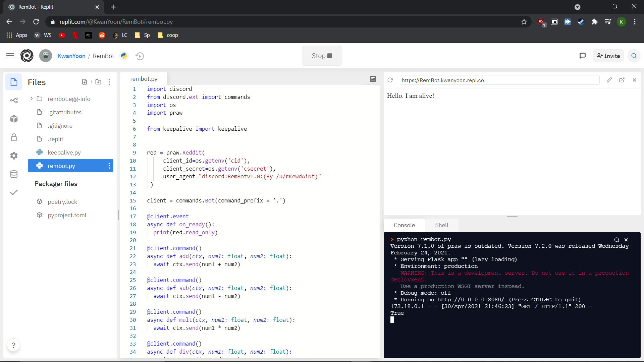Image resolution: width=644 pixels, height=362 pixels.
Task: Open the Database panel icon
Action: (14, 174)
